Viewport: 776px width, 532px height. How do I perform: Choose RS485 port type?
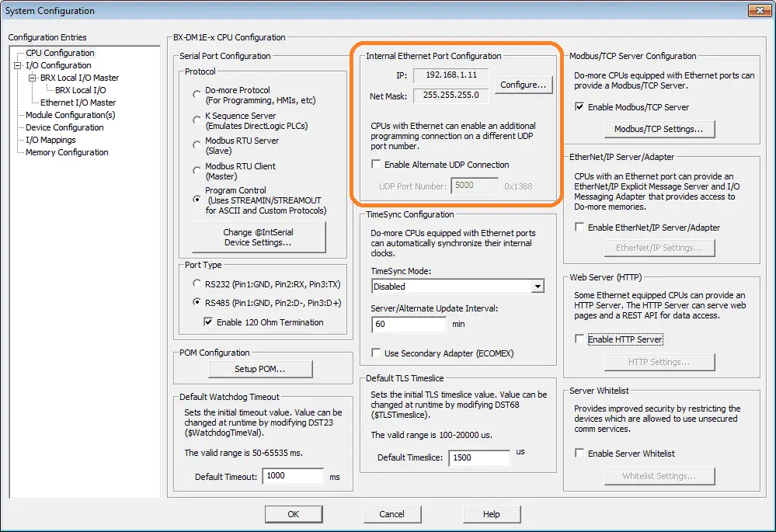[x=197, y=302]
